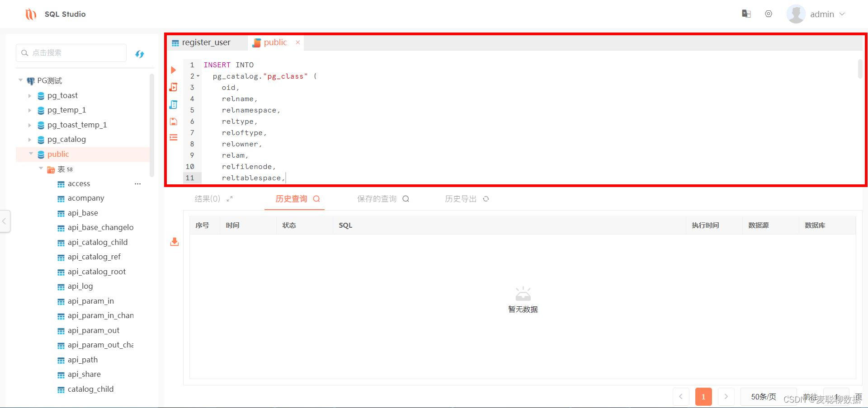Image resolution: width=868 pixels, height=408 pixels.
Task: Collapse the PG测试 connection node
Action: tap(20, 80)
